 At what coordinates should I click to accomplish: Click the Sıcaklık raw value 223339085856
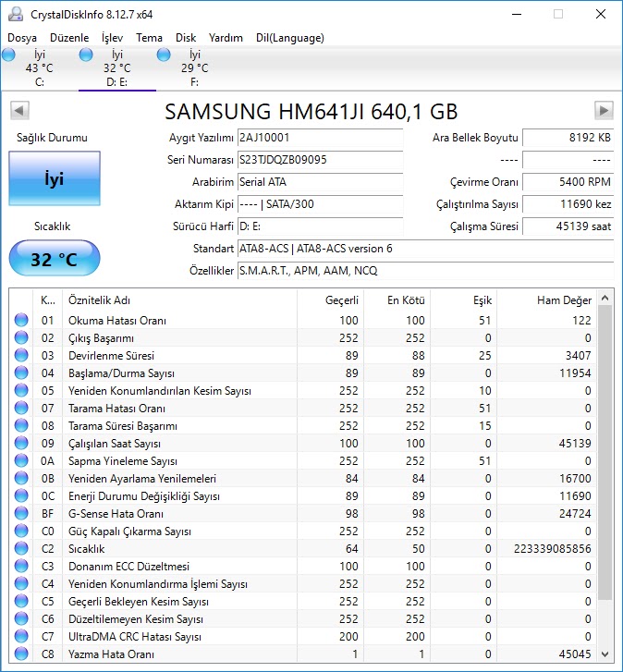click(553, 548)
